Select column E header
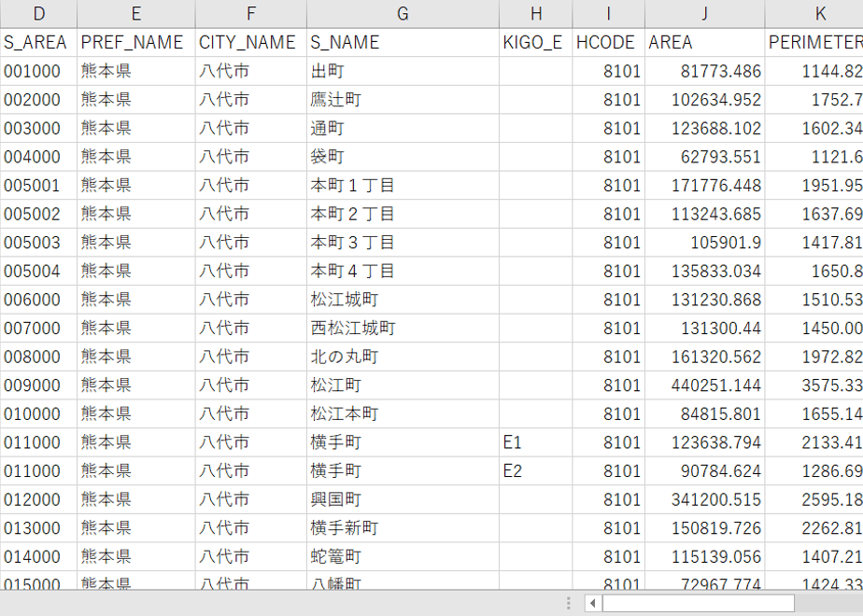This screenshot has height=616, width=863. pos(136,14)
